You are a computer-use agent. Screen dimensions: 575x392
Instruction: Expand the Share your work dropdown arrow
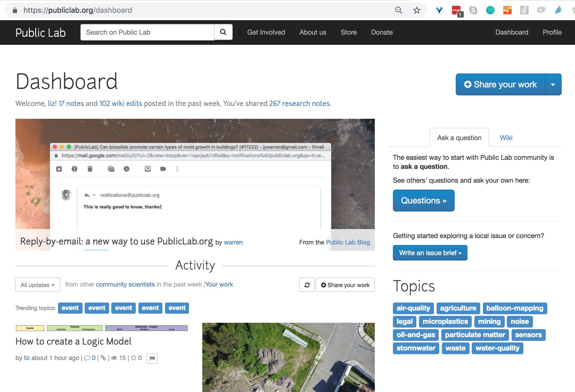click(553, 84)
